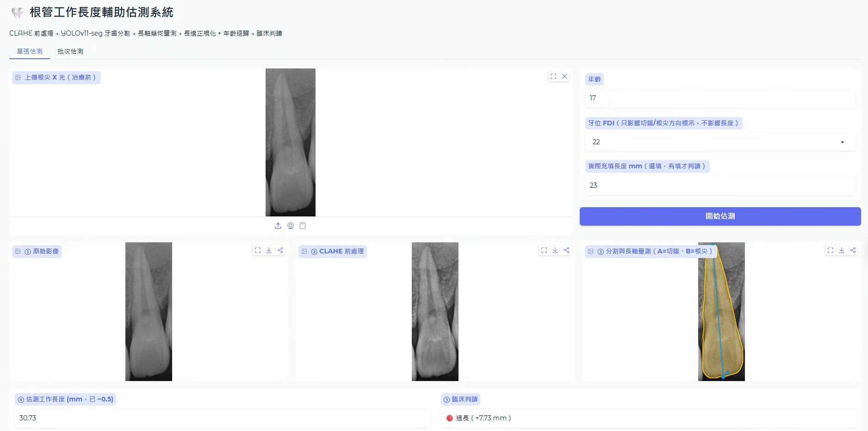868x431 pixels.
Task: Click the 開始估測 button
Action: [720, 216]
